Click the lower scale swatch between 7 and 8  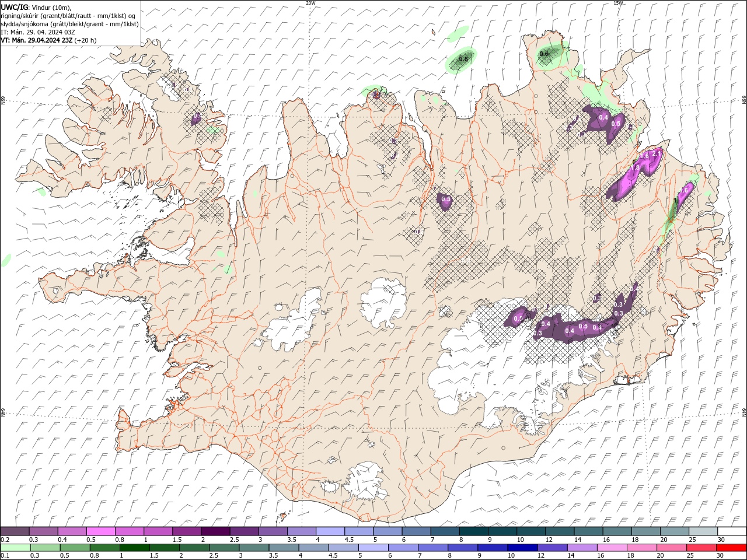click(x=433, y=548)
